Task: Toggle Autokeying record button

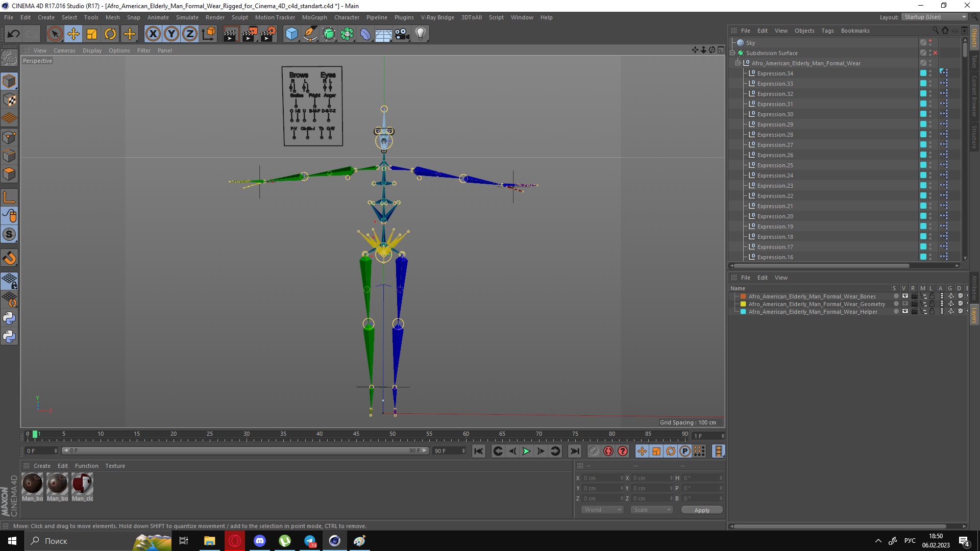Action: tap(608, 451)
